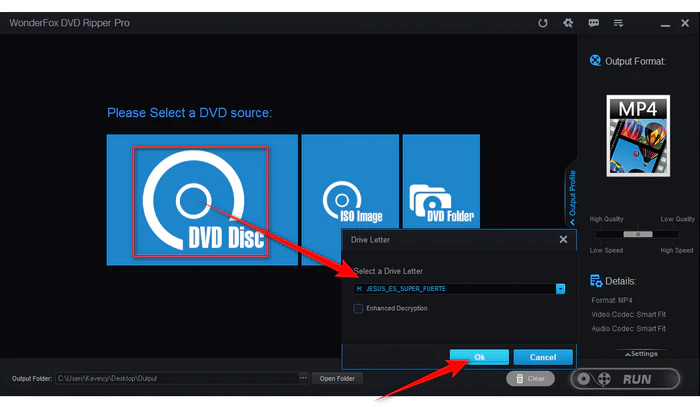Viewport: 700px width, 407px height.
Task: Open the drive letter dropdown arrow
Action: [560, 289]
